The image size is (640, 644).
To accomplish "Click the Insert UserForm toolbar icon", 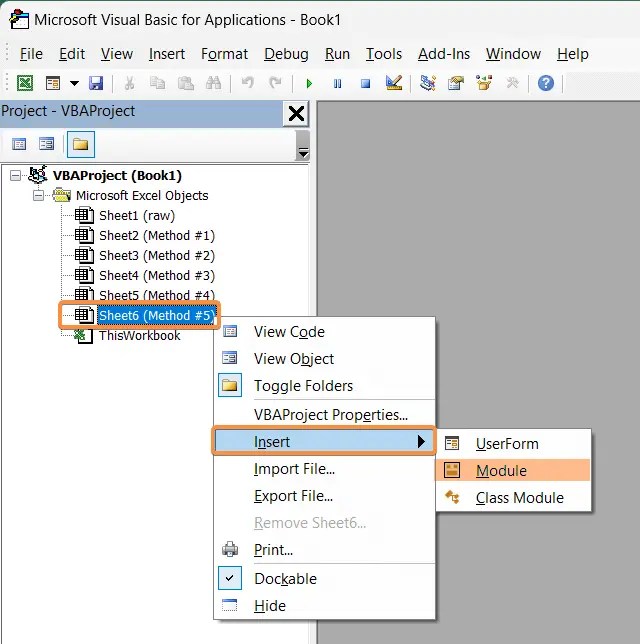I will (53, 83).
